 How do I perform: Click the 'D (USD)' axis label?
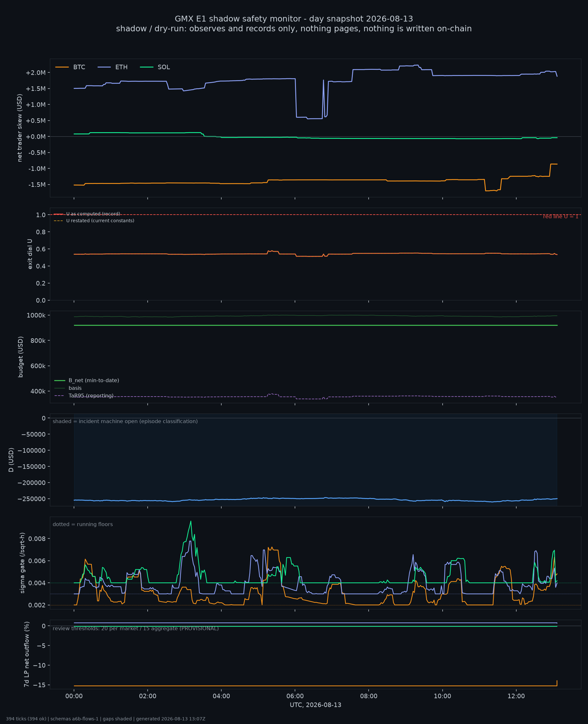[11, 460]
